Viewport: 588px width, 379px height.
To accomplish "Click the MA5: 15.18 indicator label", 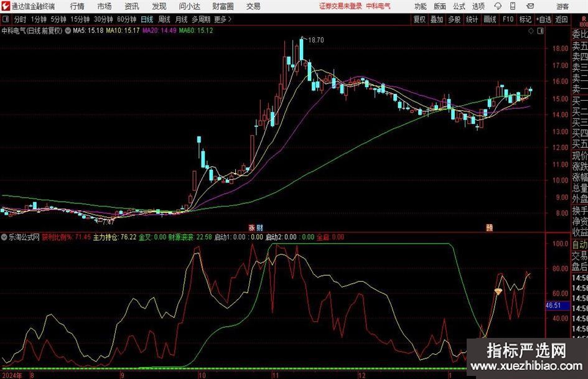I will [x=88, y=30].
